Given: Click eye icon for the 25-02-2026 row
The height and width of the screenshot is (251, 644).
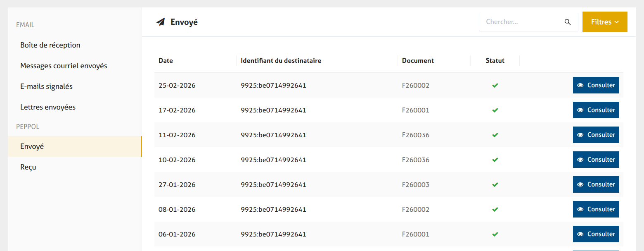Looking at the screenshot, I should (580, 86).
